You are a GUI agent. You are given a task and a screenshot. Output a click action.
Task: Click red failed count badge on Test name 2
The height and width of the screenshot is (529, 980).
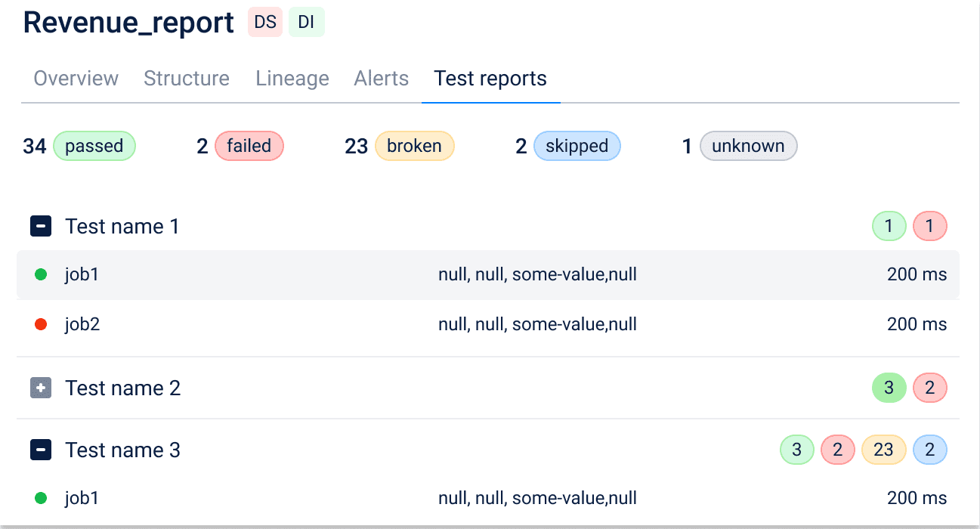click(x=929, y=388)
